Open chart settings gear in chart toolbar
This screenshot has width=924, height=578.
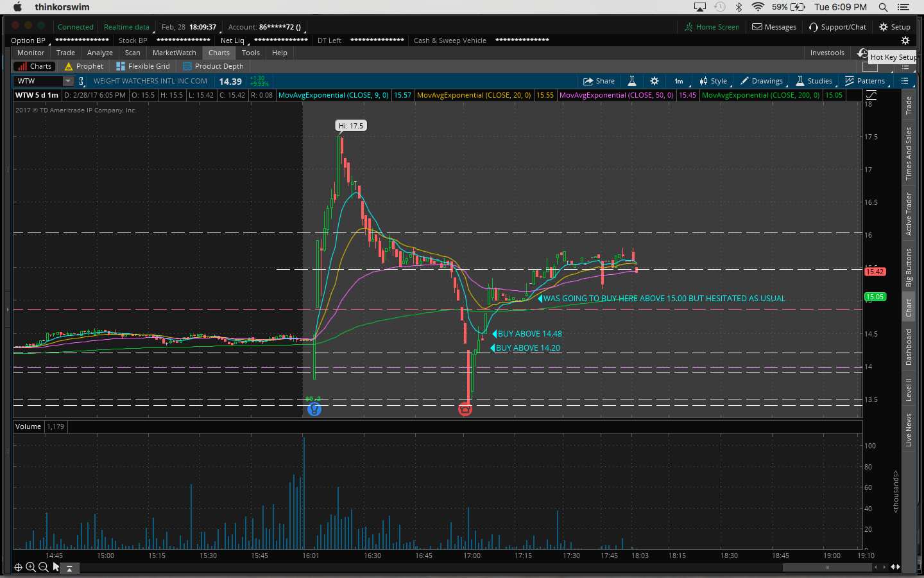(654, 81)
